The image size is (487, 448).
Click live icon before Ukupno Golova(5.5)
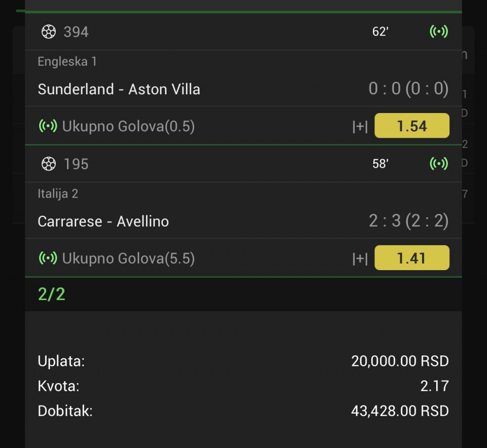(x=48, y=258)
